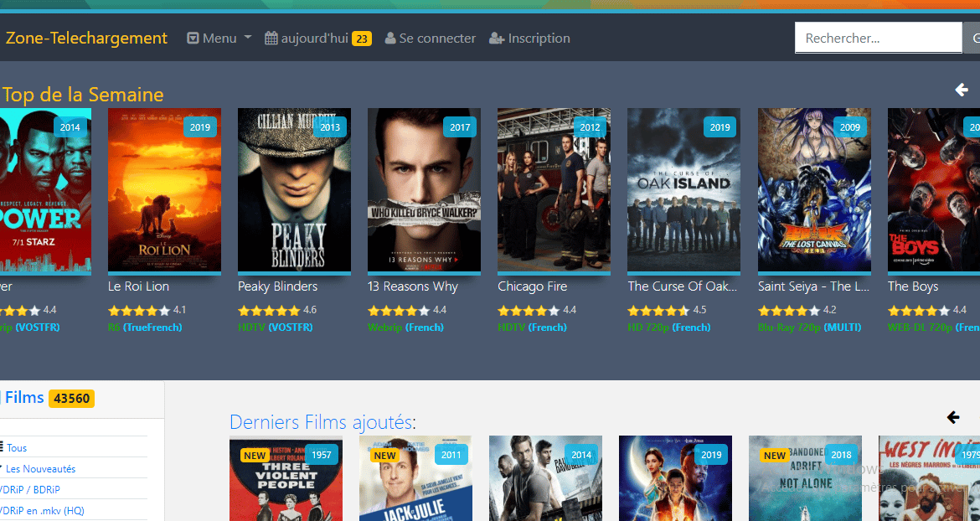Click the user icon beside Se connecter
The image size is (980, 521).
point(390,39)
